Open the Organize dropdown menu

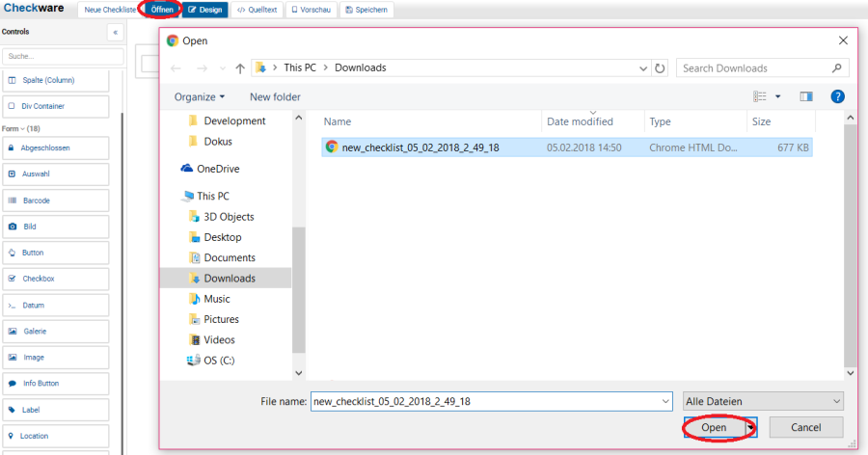199,96
